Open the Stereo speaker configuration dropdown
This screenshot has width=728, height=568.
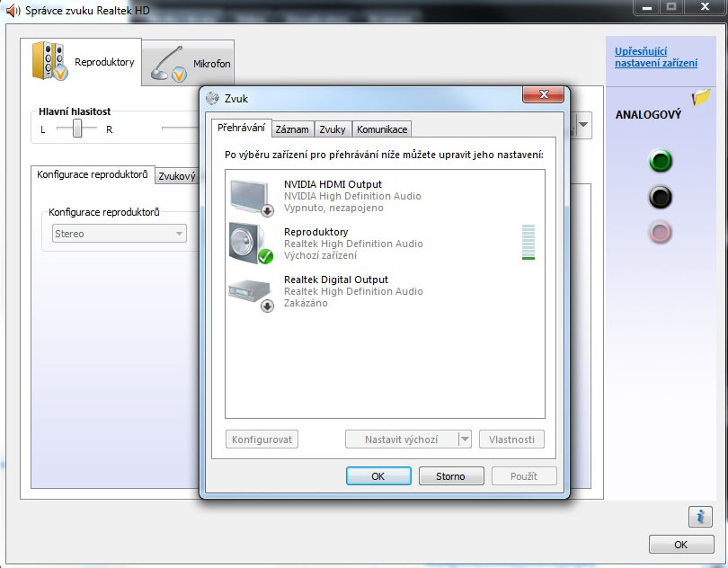pyautogui.click(x=120, y=234)
